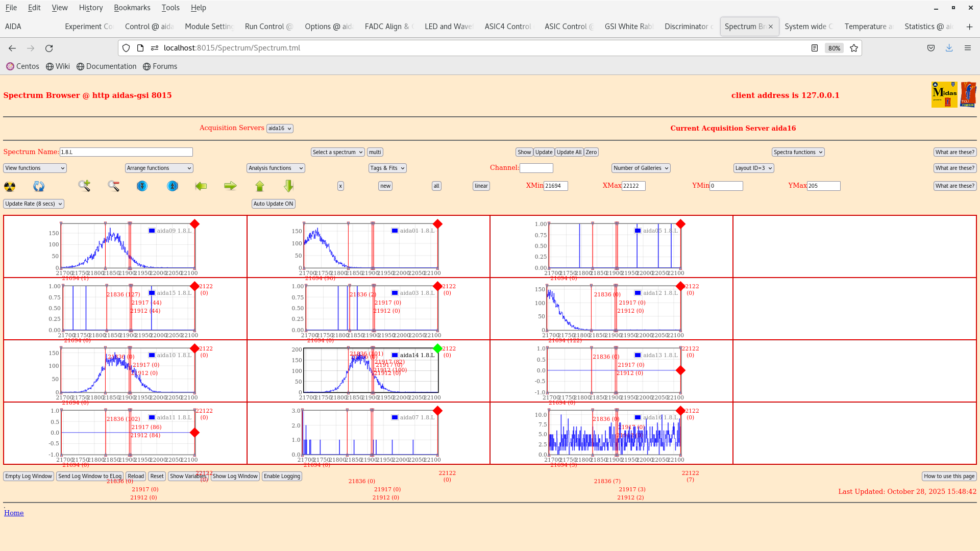Image resolution: width=980 pixels, height=551 pixels.
Task: Click the green diamond marker on aida14 spectrum
Action: click(x=437, y=349)
